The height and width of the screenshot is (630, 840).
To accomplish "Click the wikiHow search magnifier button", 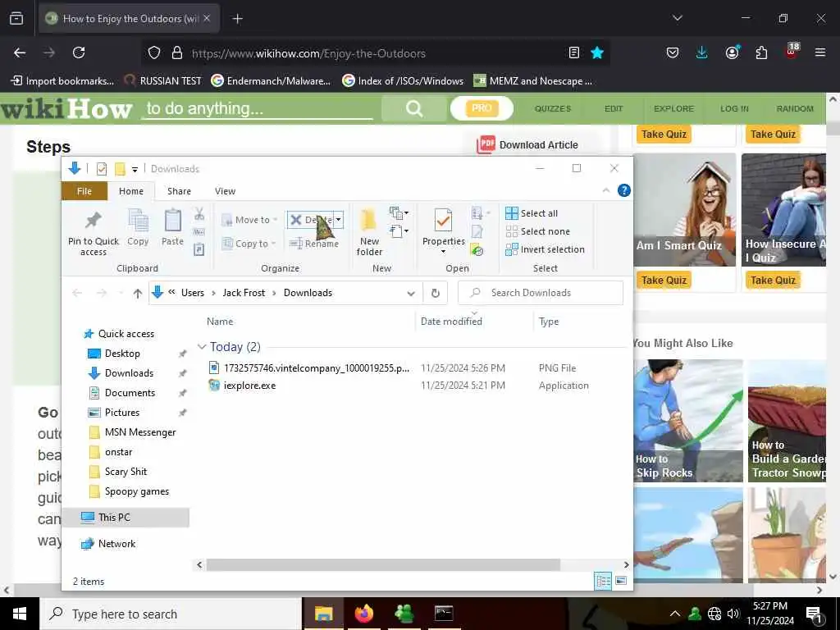I will (414, 109).
